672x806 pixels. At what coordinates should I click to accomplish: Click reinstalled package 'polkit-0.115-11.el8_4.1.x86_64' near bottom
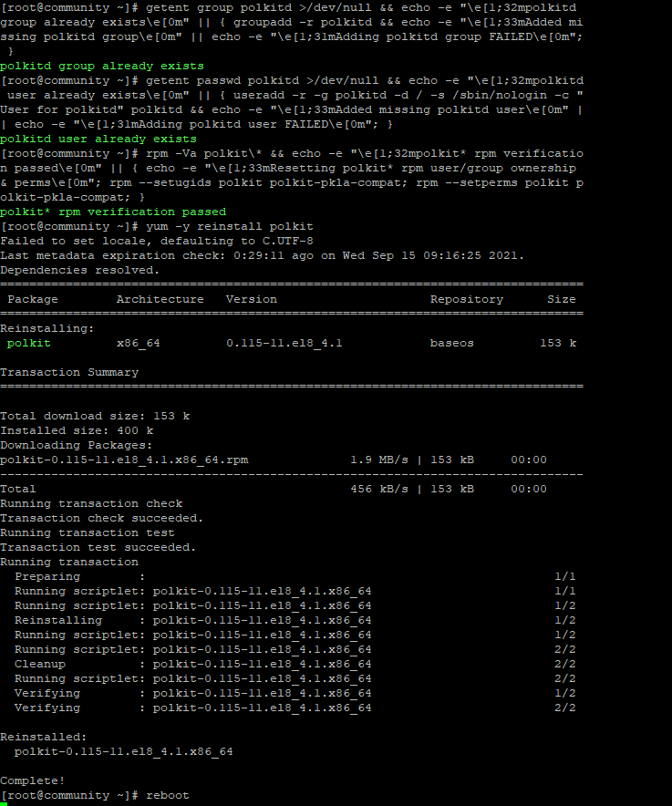point(123,751)
